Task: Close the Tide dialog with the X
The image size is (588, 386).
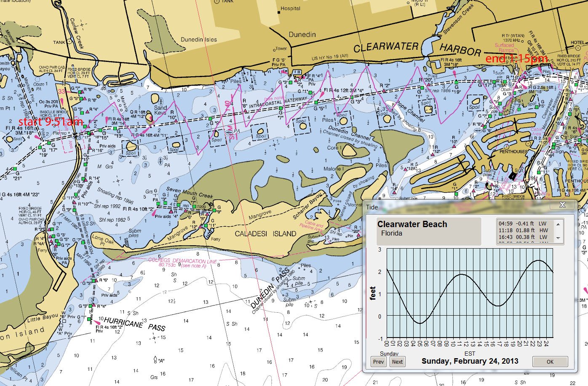Action: pyautogui.click(x=562, y=205)
